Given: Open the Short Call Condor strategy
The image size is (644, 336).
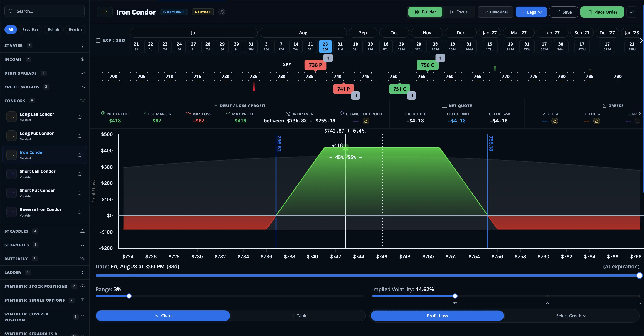Looking at the screenshot, I should [45, 174].
